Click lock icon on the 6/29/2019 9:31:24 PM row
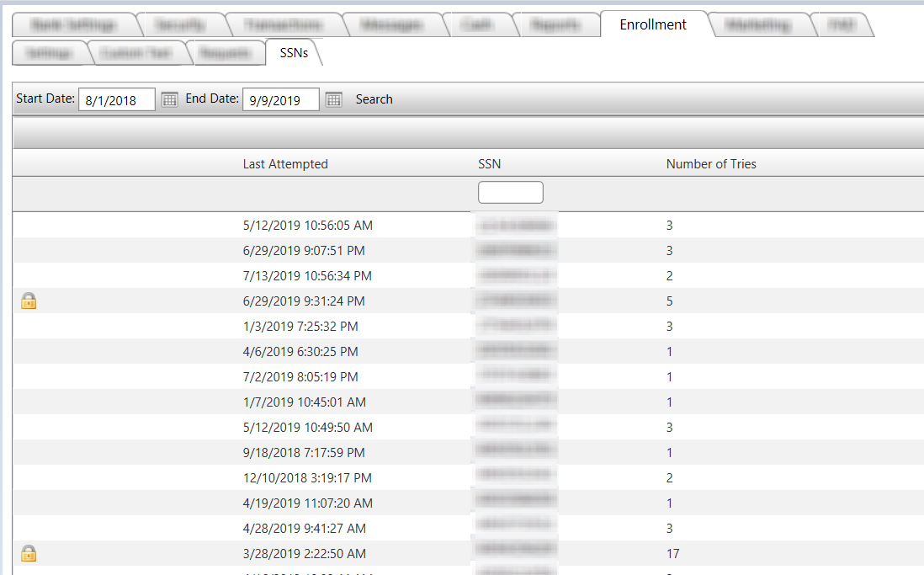 pyautogui.click(x=29, y=301)
